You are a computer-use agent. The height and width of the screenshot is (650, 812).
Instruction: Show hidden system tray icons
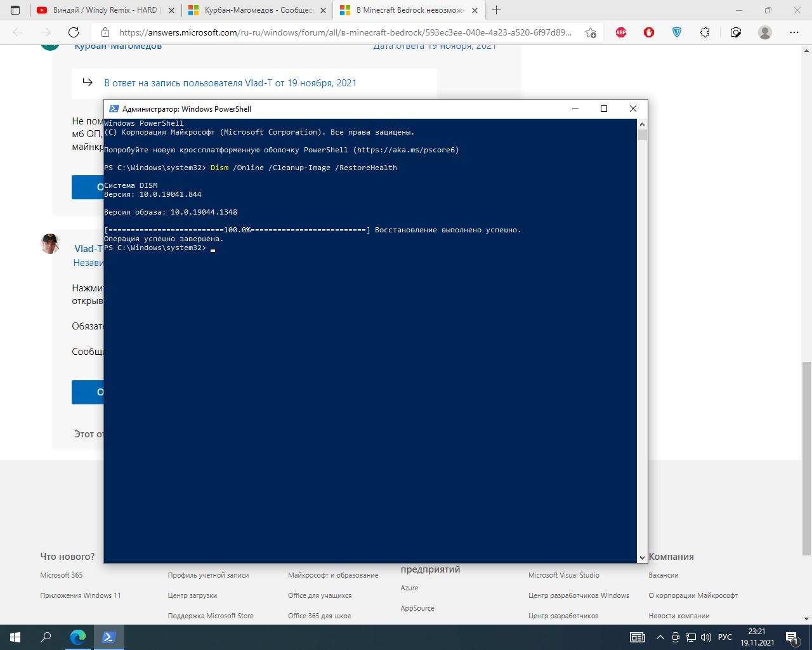coord(660,637)
